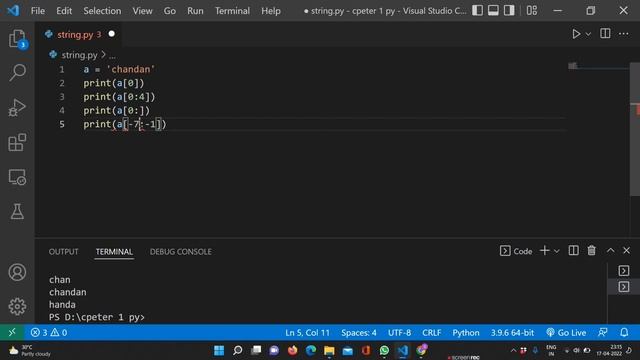Open Remote Explorer view

(17, 177)
